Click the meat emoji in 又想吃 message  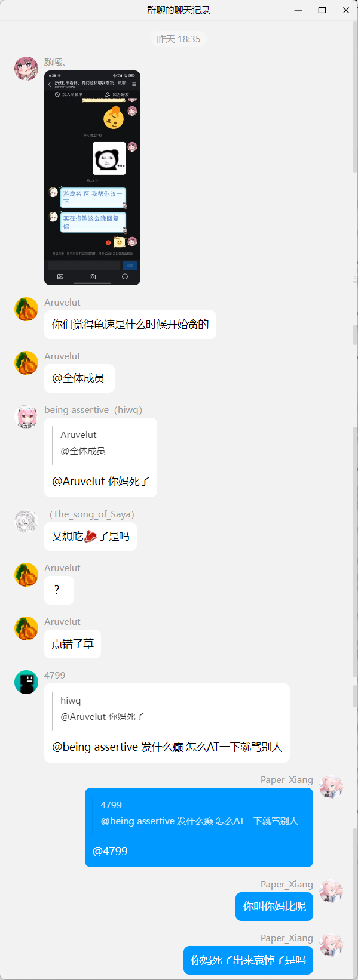90,536
